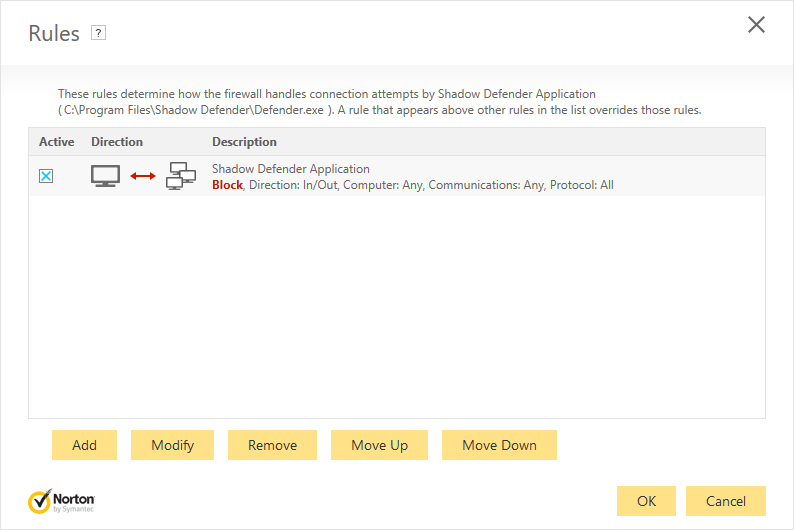
Task: Click the help question mark beside Rules
Action: pos(98,33)
